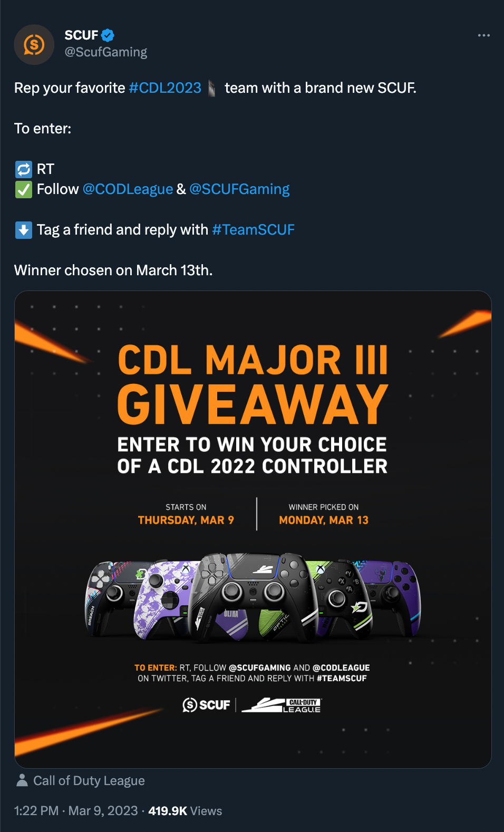This screenshot has width=504, height=832.
Task: Click the blue down-arrow emoji
Action: point(24,230)
